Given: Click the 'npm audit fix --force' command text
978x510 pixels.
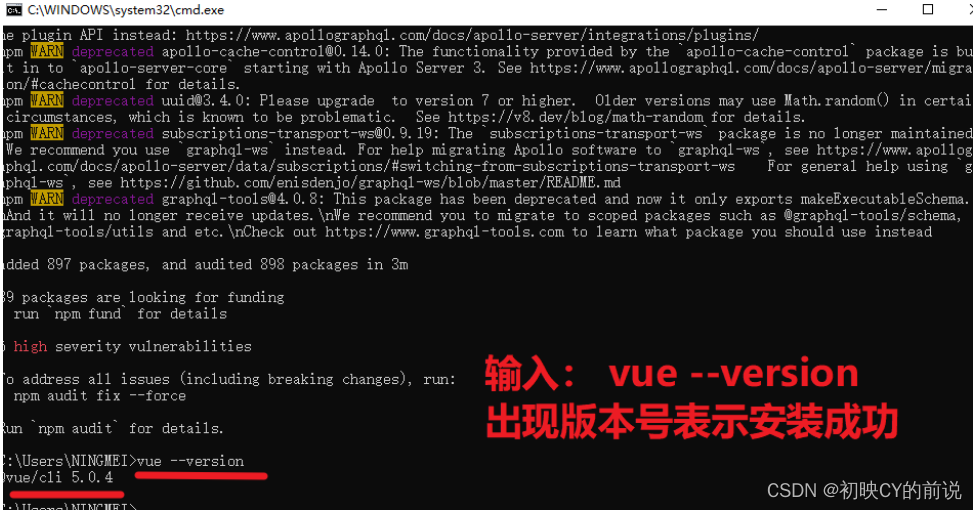Looking at the screenshot, I should pos(100,396).
